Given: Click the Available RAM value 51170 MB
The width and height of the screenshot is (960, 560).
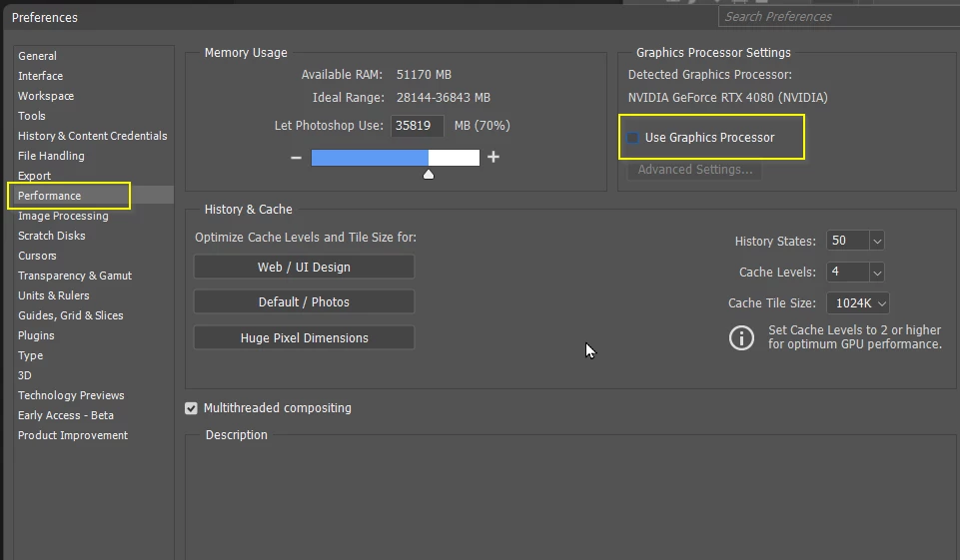Looking at the screenshot, I should [x=424, y=75].
